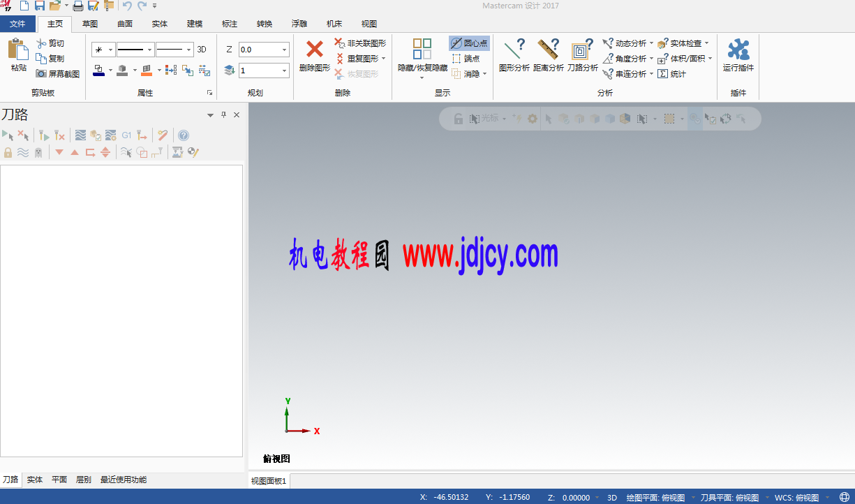The image size is (855, 504).
Task: Open the Z depth 0.0 dropdown
Action: coord(284,50)
